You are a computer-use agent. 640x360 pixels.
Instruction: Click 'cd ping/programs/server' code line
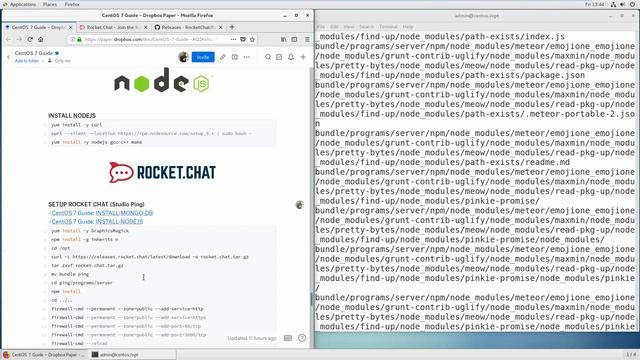pyautogui.click(x=82, y=283)
